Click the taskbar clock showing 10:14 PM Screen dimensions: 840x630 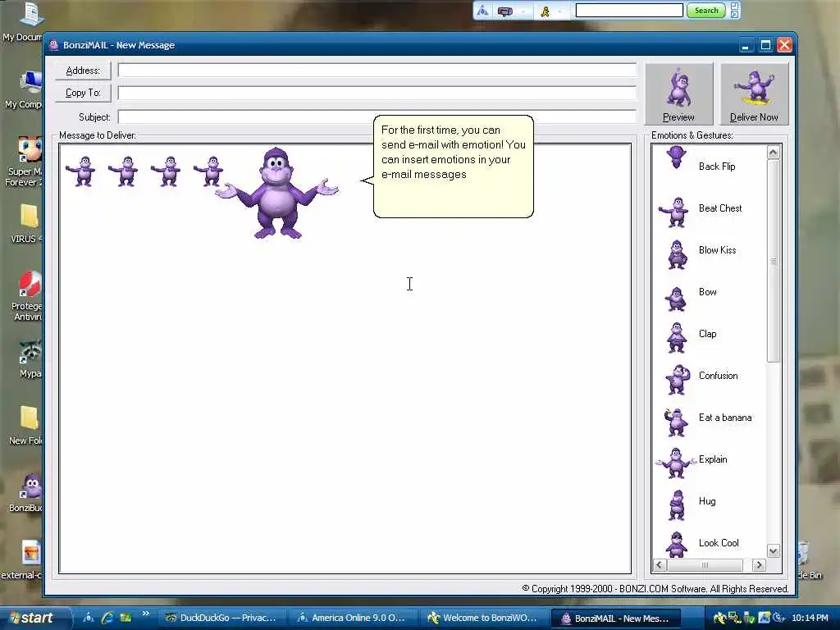(810, 619)
